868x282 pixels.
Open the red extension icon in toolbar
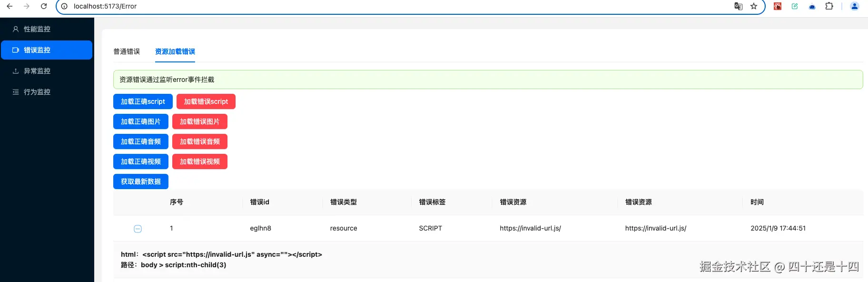(778, 6)
